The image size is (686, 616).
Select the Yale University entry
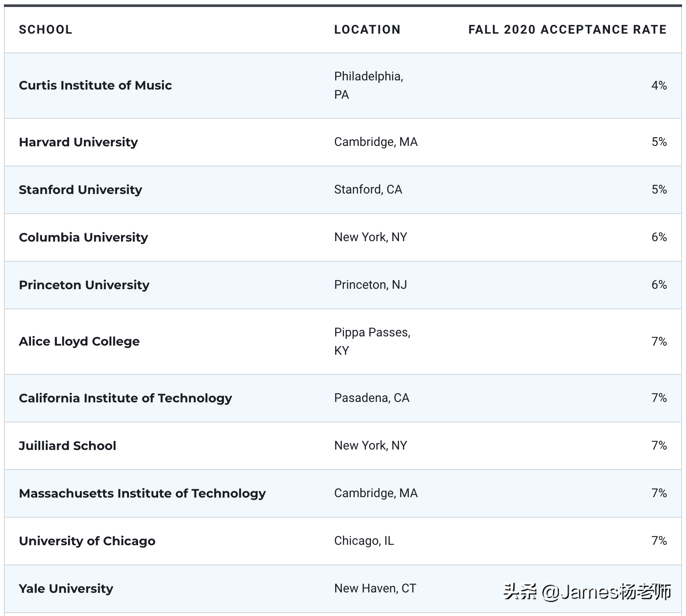[66, 588]
